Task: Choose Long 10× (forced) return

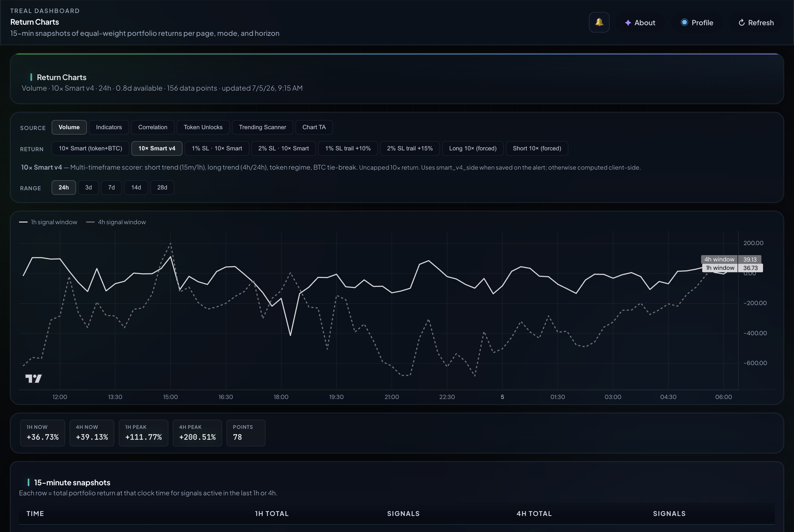Action: (472, 148)
